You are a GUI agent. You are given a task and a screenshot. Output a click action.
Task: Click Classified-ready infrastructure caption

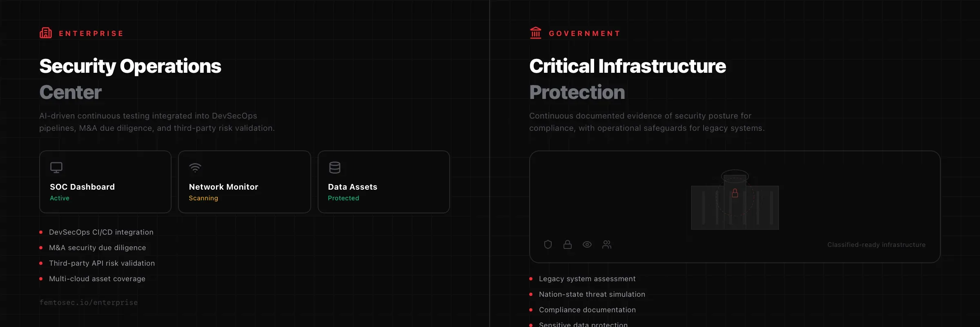(x=876, y=245)
